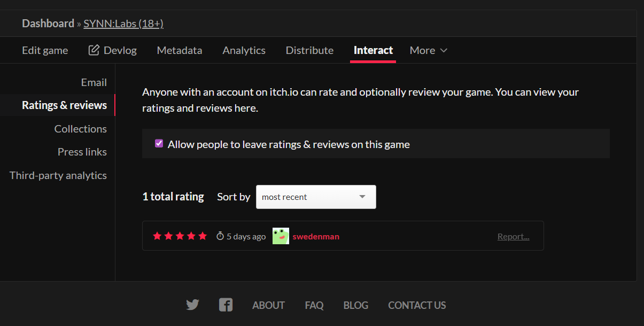This screenshot has width=644, height=326.
Task: Open the Facebook icon in footer
Action: pos(226,305)
